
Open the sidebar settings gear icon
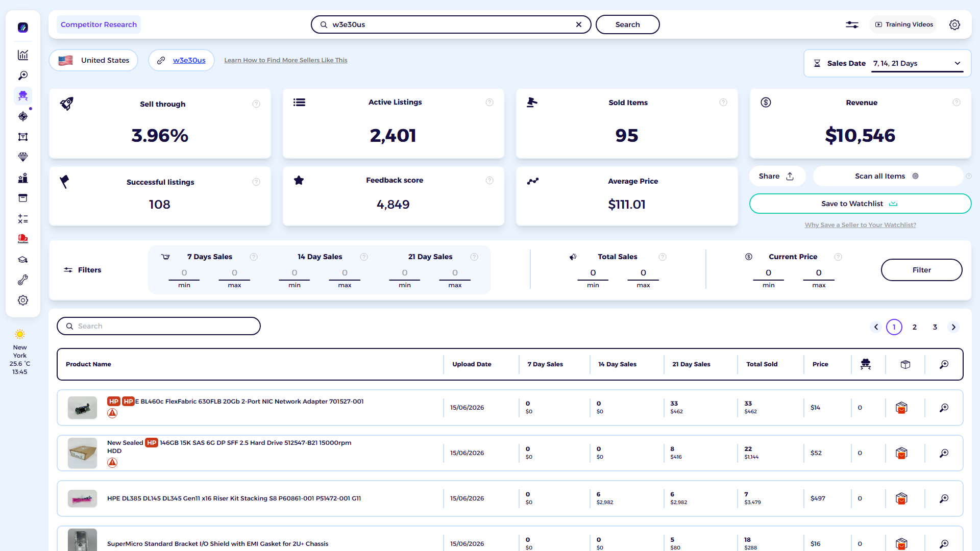23,300
